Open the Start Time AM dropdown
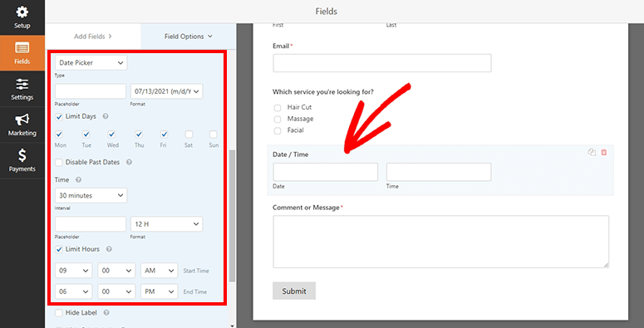 click(x=160, y=271)
